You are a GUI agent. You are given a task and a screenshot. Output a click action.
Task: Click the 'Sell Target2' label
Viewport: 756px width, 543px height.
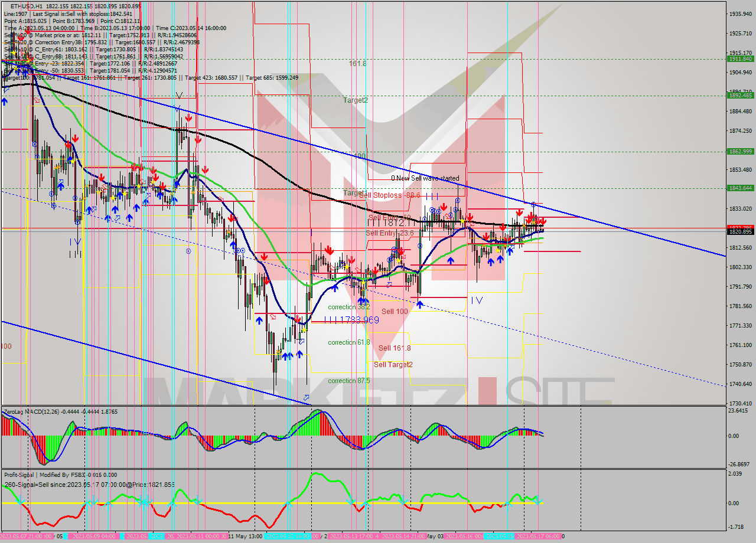pyautogui.click(x=393, y=365)
